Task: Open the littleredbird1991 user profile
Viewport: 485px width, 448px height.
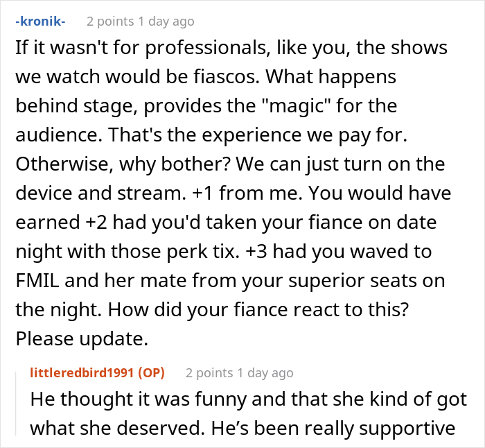Action: tap(83, 372)
